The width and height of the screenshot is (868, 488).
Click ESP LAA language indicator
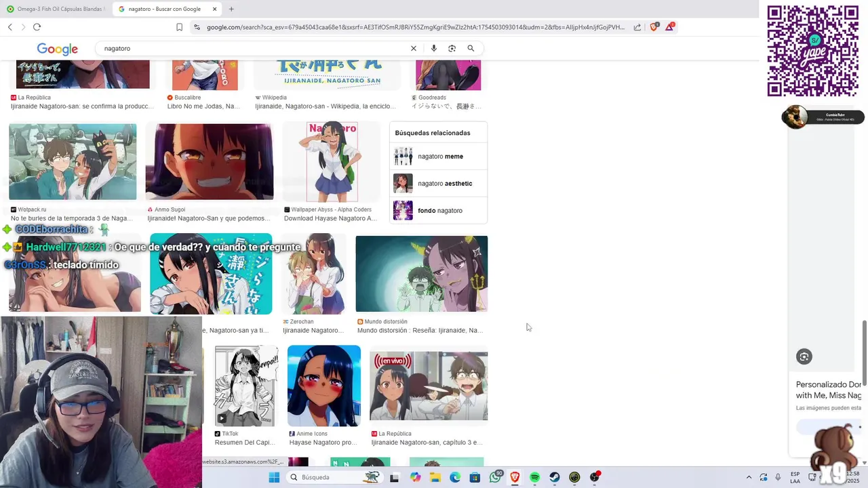[x=795, y=477]
